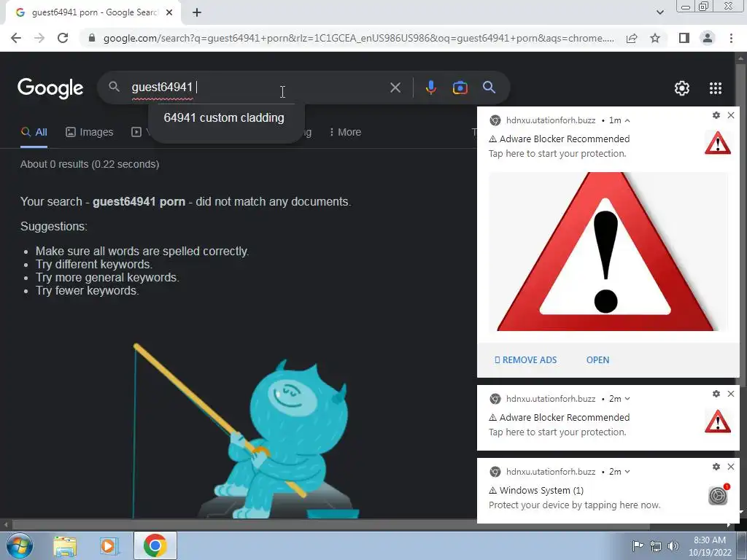Click the red-badged icon in Windows System notification
Viewport: 747px width, 560px height.
[719, 495]
